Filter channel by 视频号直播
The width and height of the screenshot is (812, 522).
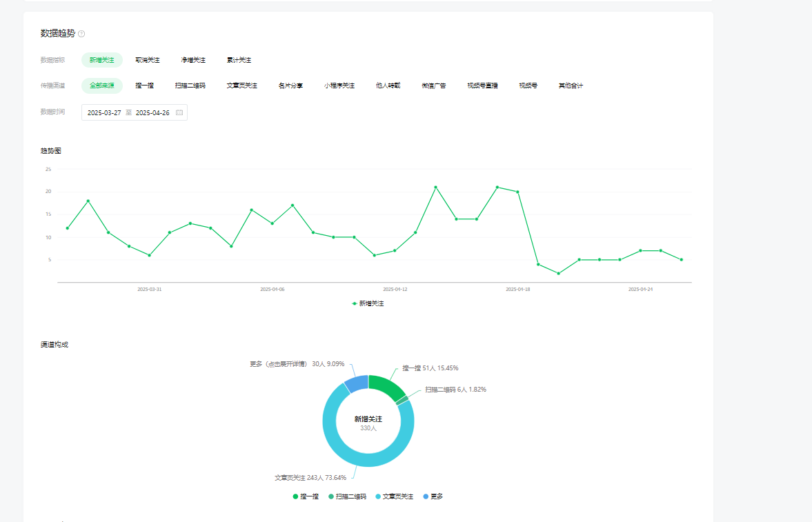pos(482,86)
